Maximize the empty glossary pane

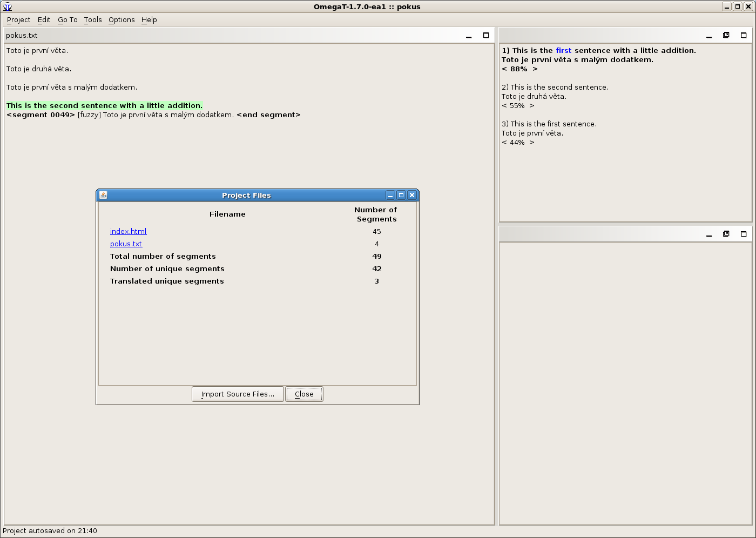[x=744, y=234]
